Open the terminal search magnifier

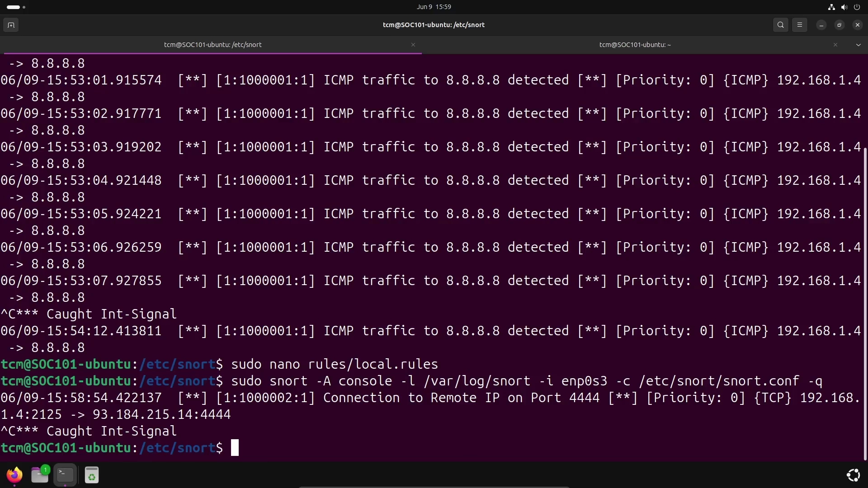[780, 25]
